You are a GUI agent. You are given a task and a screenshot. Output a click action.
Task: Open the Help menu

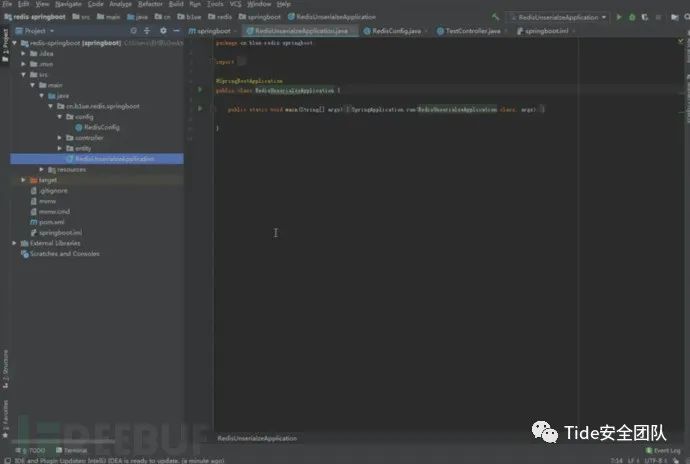284,4
